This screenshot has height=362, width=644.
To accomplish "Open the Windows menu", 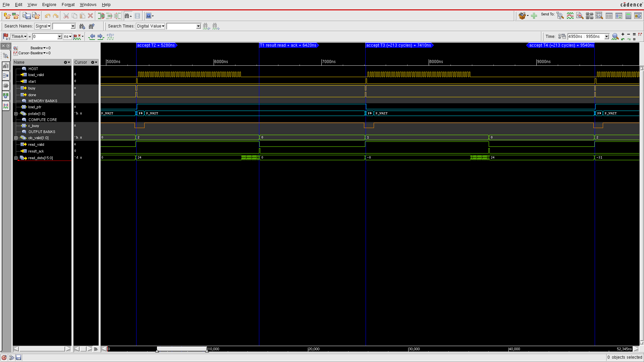I will click(88, 5).
